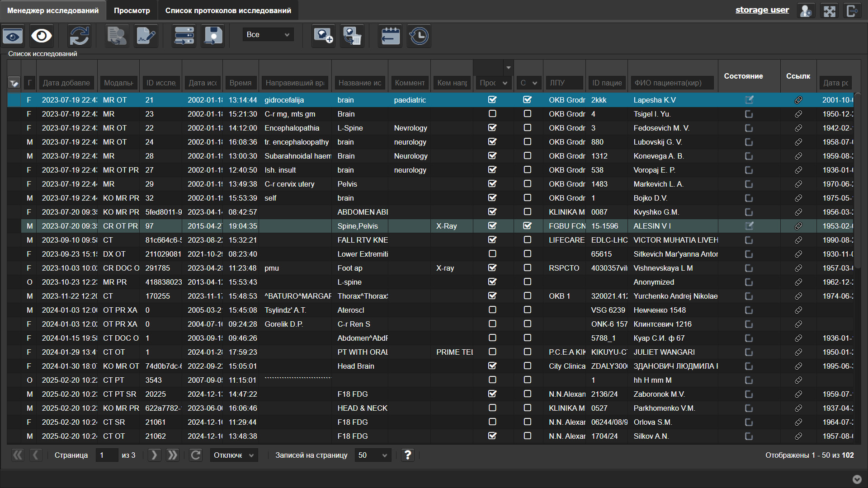Screen dimensions: 868x488
Task: Click the 'Направивший вр' filter field
Action: click(295, 83)
